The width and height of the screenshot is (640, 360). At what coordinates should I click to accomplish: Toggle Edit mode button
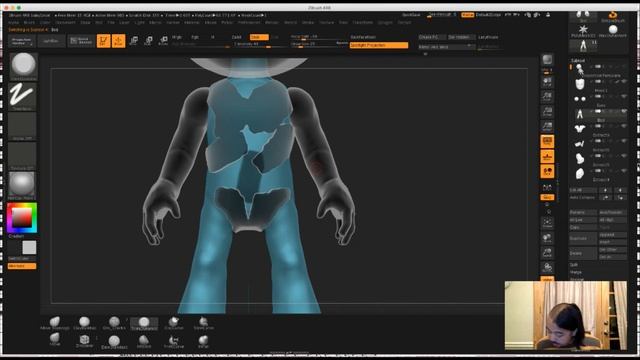[103, 41]
